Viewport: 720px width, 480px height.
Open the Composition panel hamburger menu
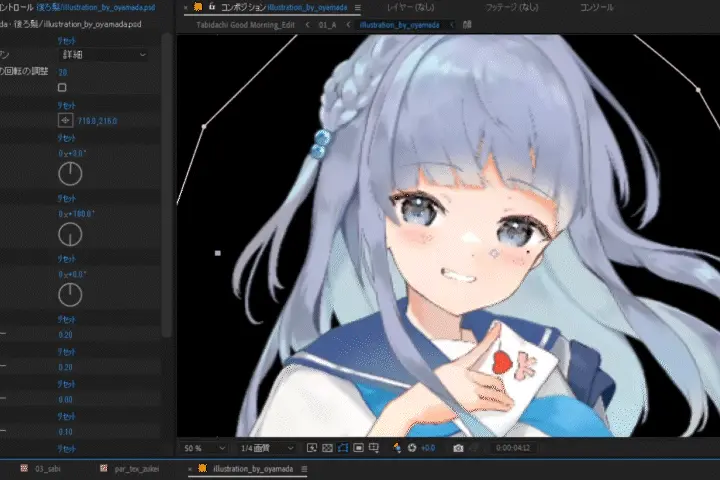[358, 7]
